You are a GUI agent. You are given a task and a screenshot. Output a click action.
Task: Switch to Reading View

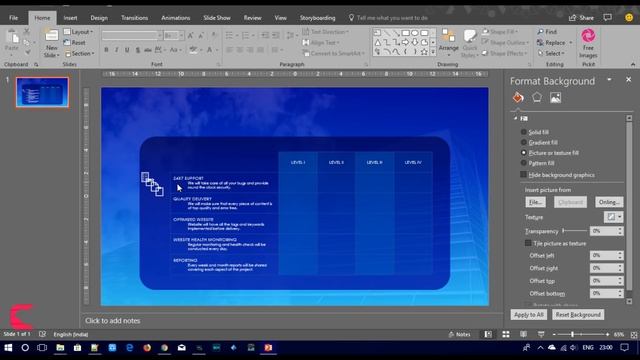(523, 334)
